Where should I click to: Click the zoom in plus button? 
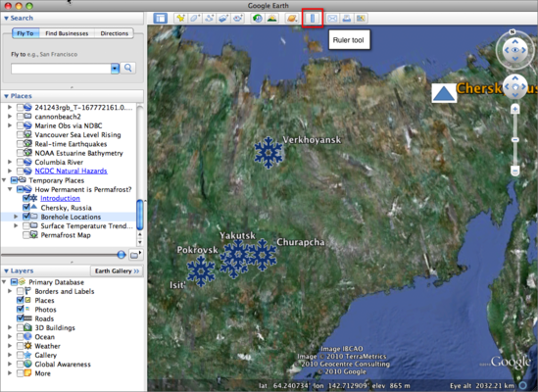click(514, 110)
